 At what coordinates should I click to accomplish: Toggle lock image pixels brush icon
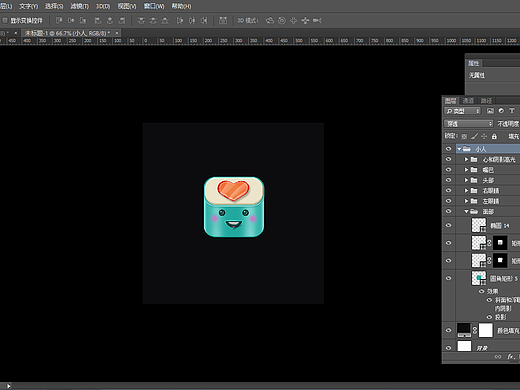(474, 136)
